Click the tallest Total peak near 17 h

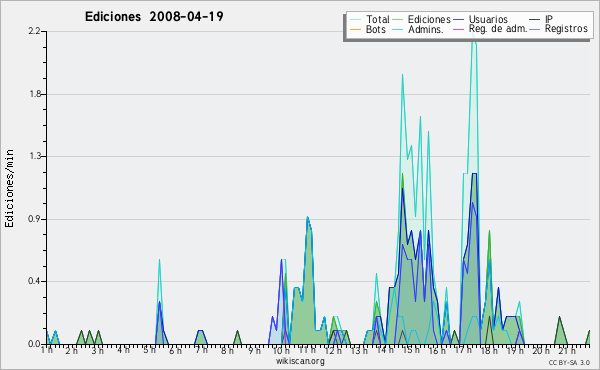coord(473,34)
